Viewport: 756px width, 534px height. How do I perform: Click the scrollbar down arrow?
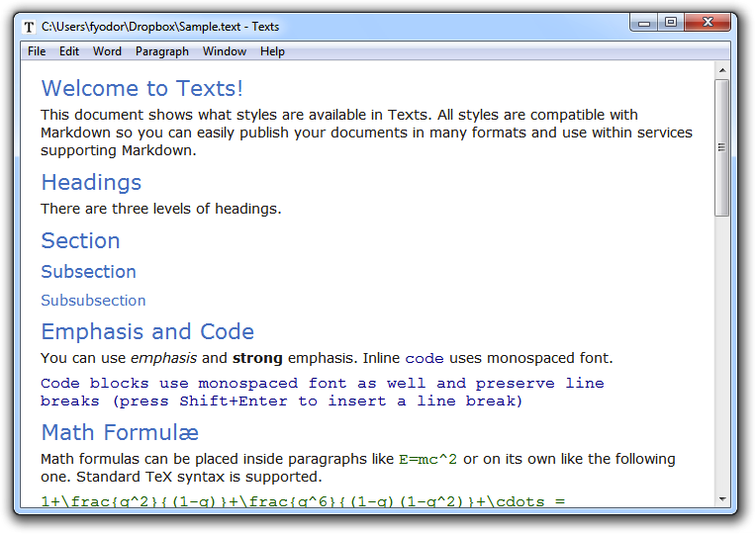click(x=722, y=499)
